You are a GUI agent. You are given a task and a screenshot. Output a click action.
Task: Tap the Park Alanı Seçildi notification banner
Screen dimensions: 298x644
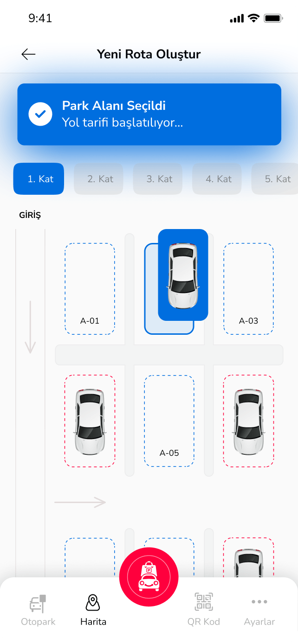tap(149, 115)
